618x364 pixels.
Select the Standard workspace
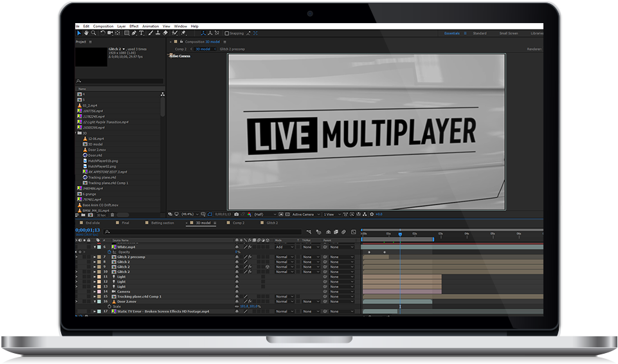click(x=480, y=33)
